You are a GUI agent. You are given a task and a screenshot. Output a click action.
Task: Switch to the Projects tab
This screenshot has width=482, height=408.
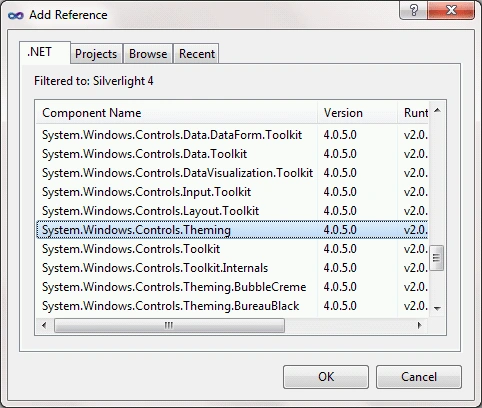[96, 54]
